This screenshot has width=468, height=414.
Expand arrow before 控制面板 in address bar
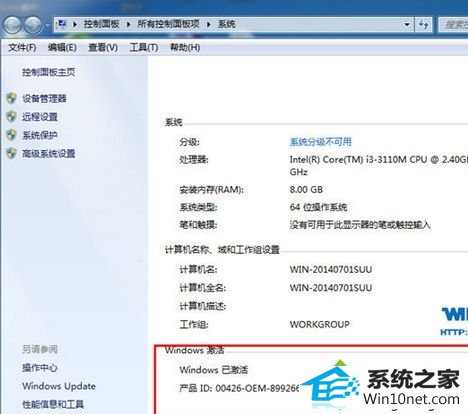[x=75, y=24]
